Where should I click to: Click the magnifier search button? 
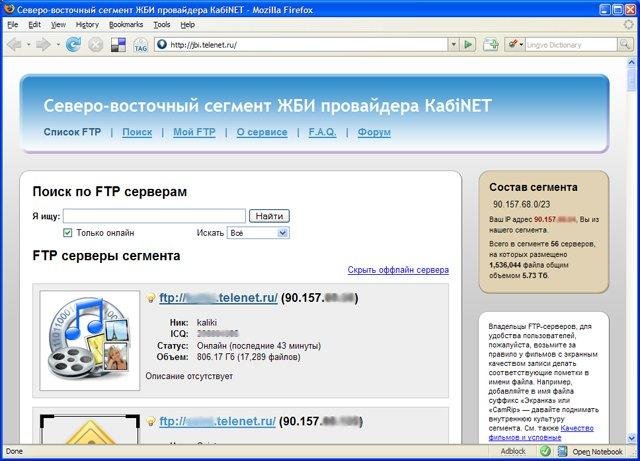[x=624, y=45]
